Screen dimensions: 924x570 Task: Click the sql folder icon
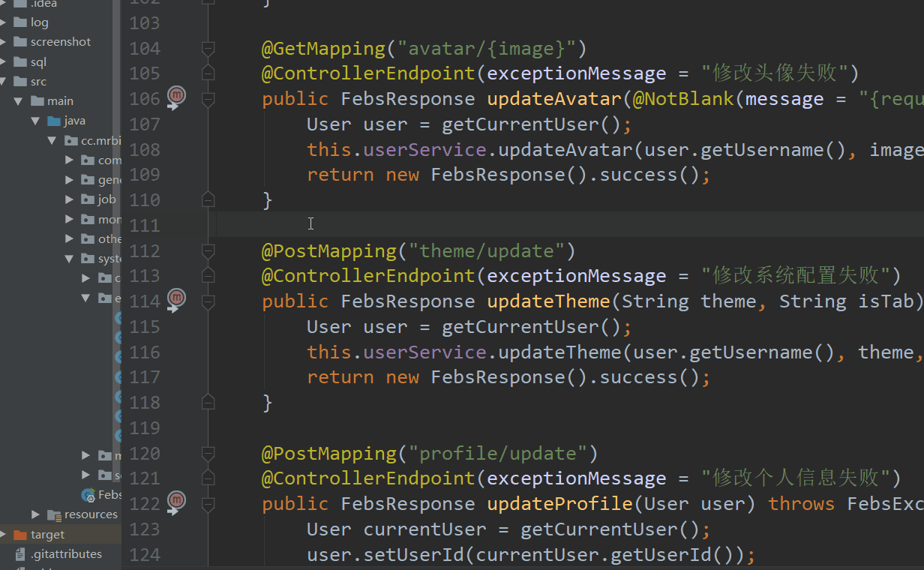click(19, 61)
